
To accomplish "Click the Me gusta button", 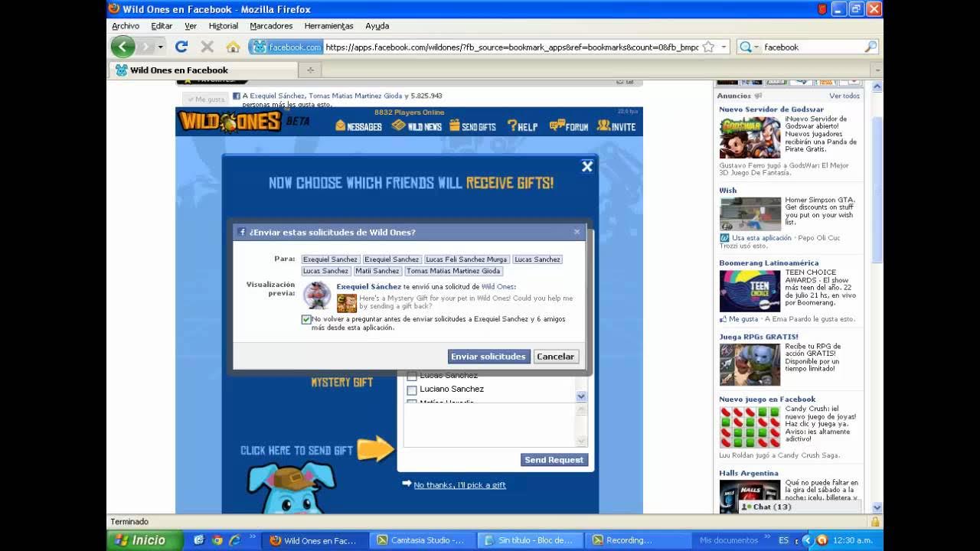I will coord(205,99).
